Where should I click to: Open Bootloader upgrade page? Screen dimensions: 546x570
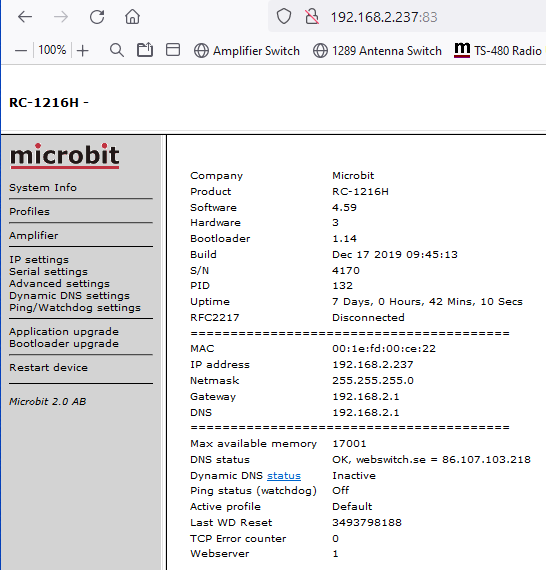coord(64,344)
